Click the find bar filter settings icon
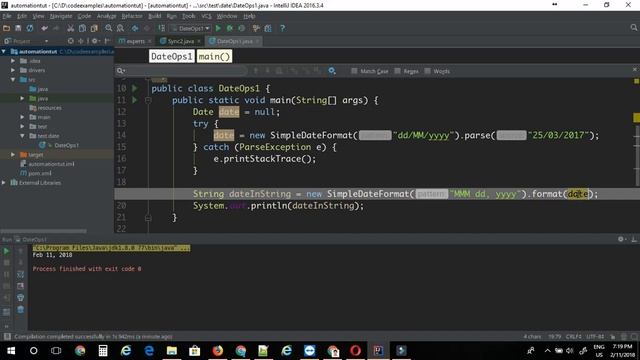The height and width of the screenshot is (360, 640). click(x=332, y=71)
